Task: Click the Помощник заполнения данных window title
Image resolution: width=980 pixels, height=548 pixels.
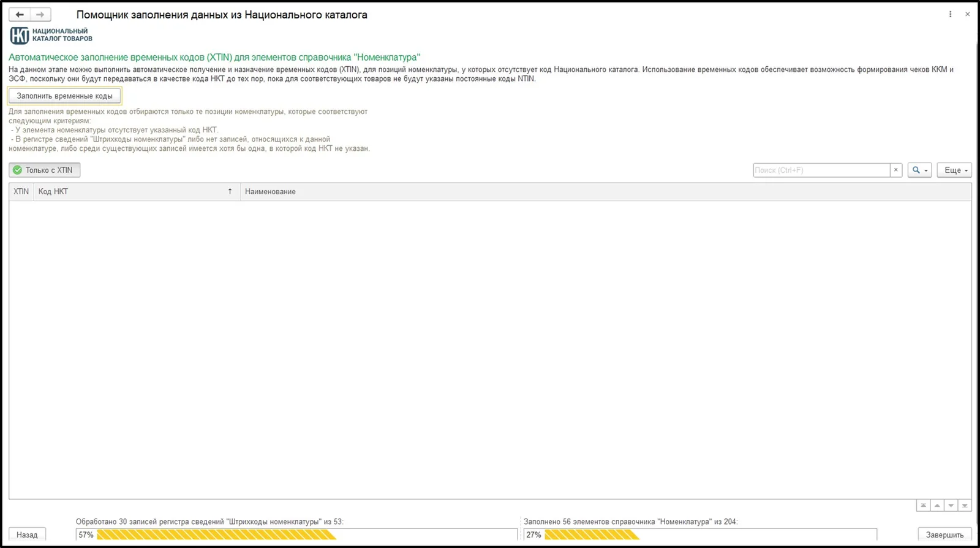Action: (x=222, y=15)
